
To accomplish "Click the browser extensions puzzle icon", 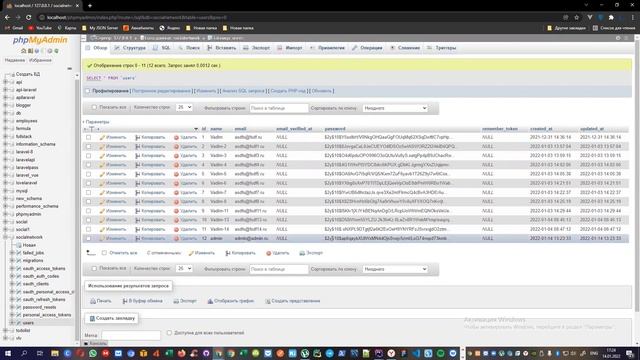I will click(611, 18).
